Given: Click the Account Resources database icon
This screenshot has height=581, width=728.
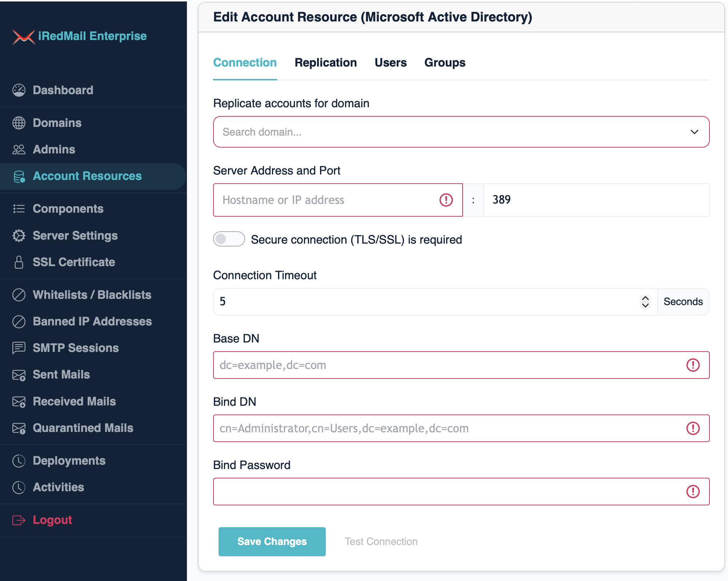Looking at the screenshot, I should (19, 176).
